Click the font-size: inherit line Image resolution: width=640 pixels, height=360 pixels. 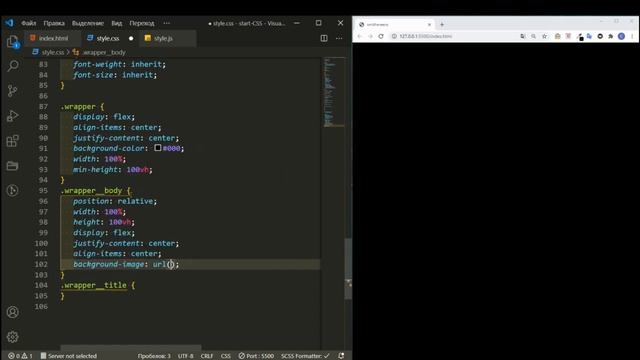(x=115, y=75)
